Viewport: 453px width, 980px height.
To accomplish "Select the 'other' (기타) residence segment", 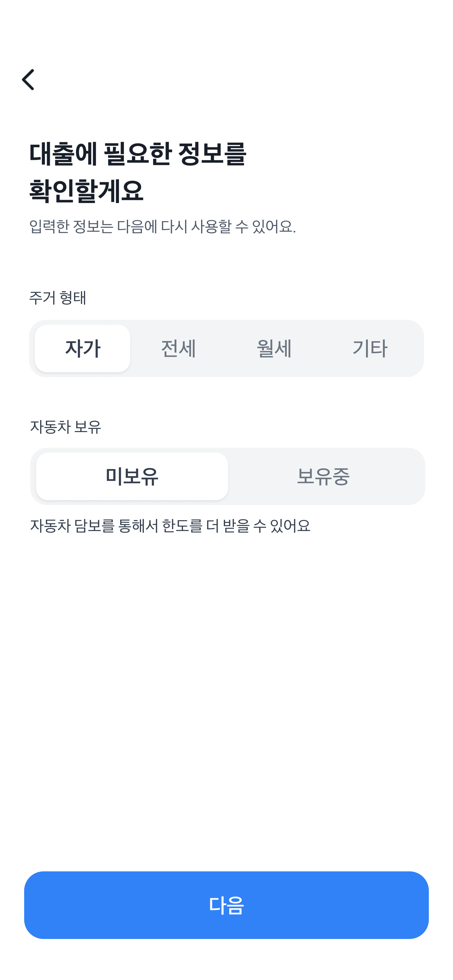I will [x=370, y=348].
